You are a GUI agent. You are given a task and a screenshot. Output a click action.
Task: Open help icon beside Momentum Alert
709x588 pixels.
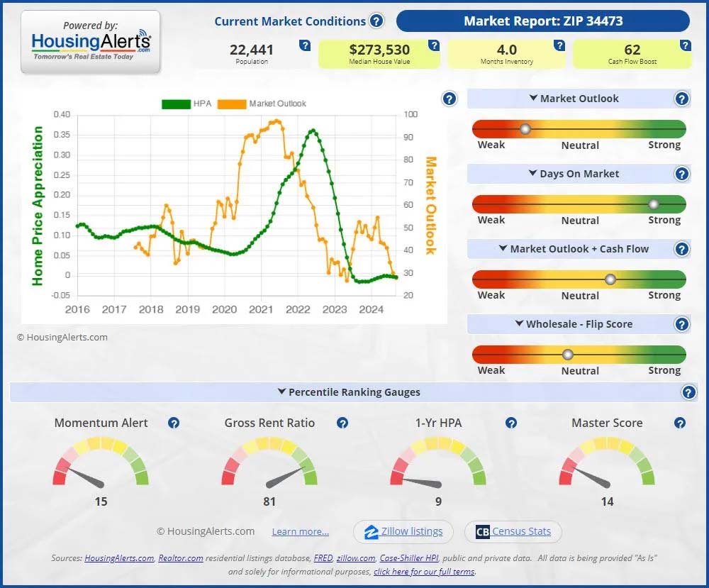pos(174,423)
